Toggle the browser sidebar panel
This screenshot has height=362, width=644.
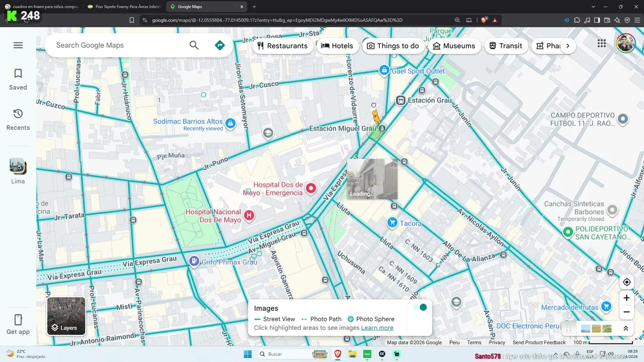click(x=597, y=20)
